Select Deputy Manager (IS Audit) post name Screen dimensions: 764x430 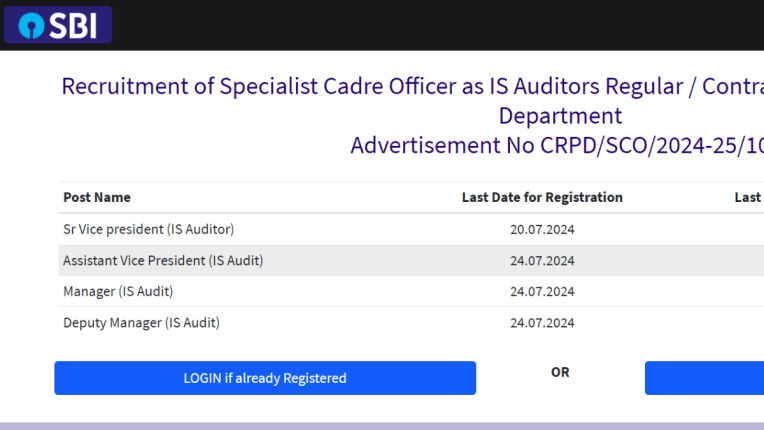141,322
